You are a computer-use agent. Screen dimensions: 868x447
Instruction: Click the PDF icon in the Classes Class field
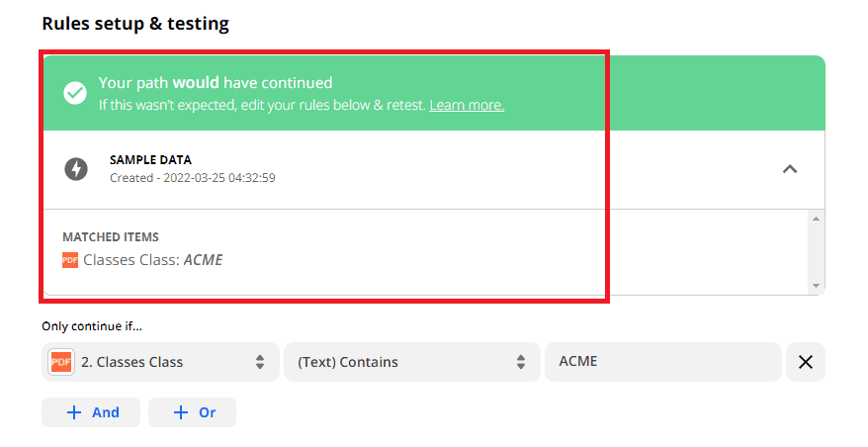(61, 362)
